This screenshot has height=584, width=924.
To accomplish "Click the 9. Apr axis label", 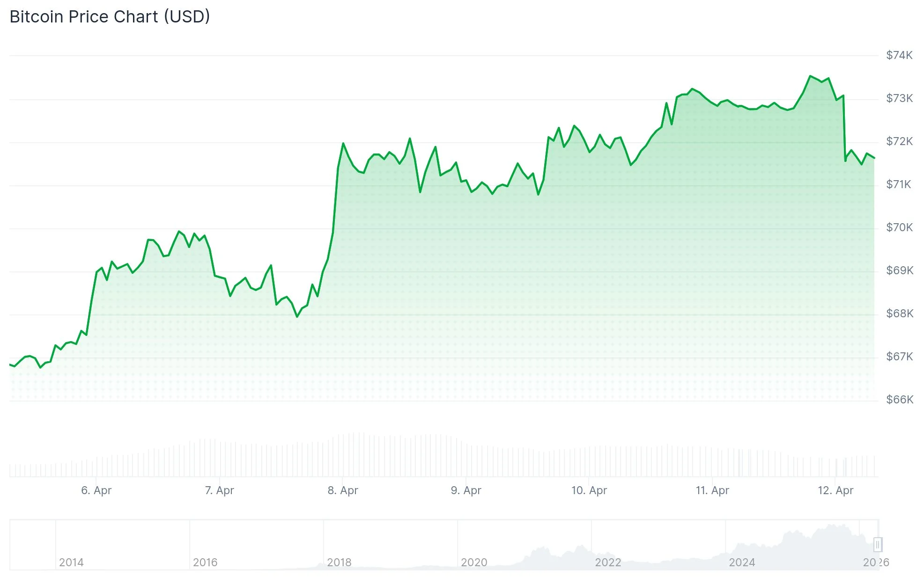I will [466, 490].
